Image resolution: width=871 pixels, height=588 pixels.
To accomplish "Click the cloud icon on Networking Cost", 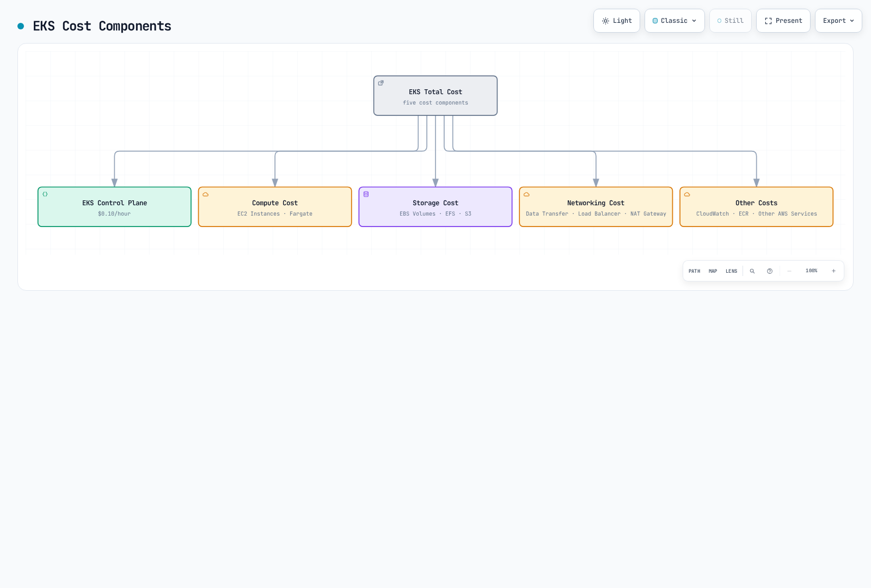I will pos(526,194).
